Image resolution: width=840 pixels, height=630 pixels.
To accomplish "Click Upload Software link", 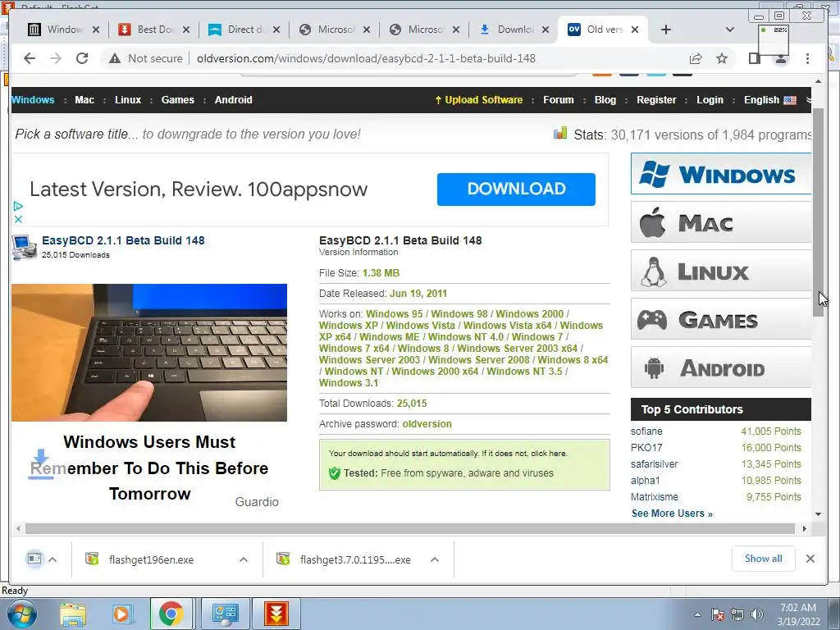I will pos(478,99).
